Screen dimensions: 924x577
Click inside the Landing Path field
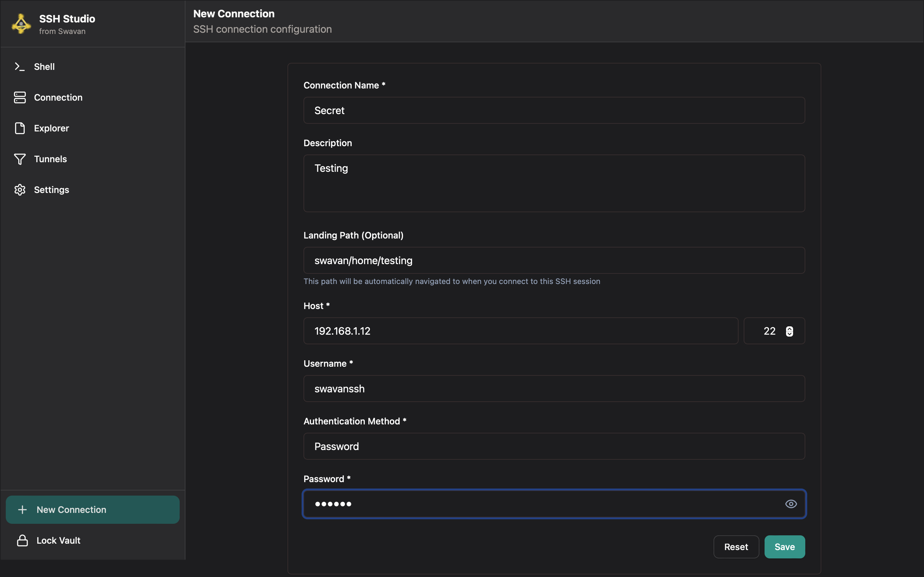click(554, 260)
